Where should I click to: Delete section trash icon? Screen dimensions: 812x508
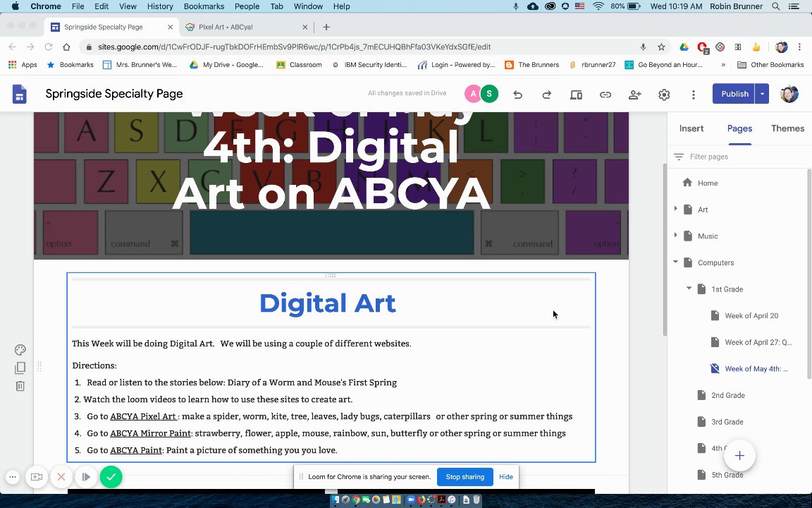coord(20,386)
